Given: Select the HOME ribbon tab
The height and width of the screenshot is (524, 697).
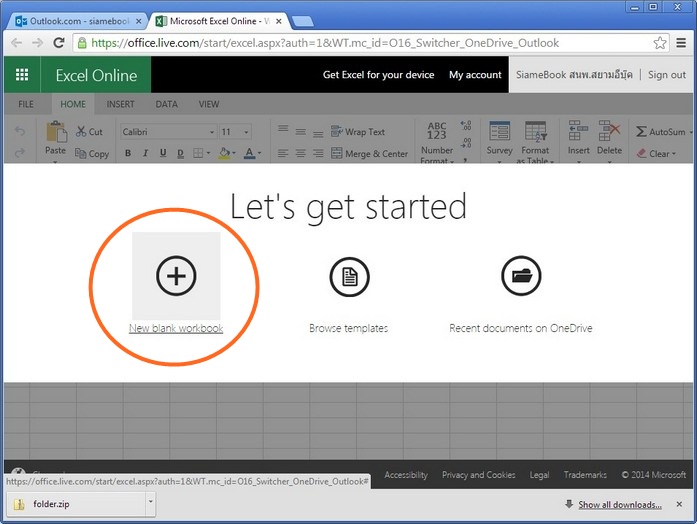Looking at the screenshot, I should coord(73,104).
